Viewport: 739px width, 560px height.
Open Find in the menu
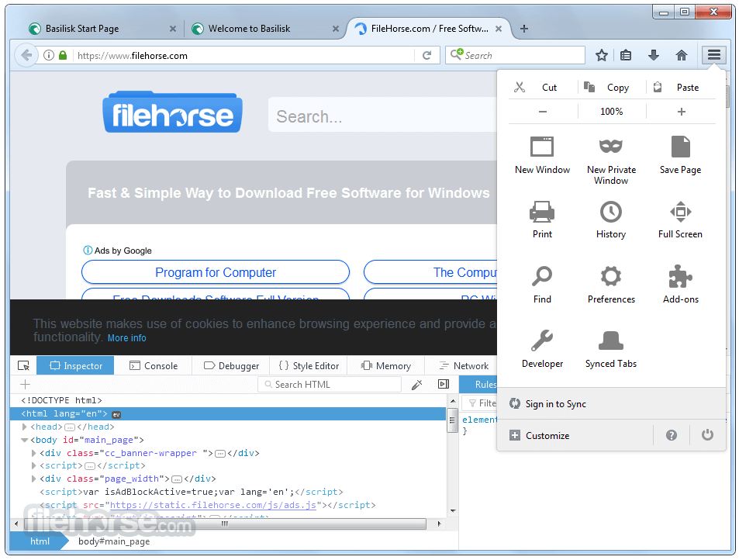coord(542,285)
